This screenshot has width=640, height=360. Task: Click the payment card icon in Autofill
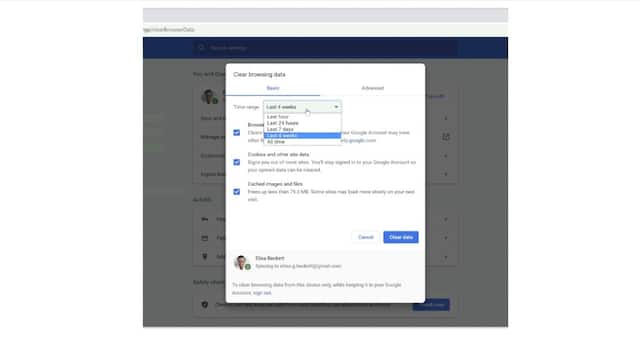(204, 238)
